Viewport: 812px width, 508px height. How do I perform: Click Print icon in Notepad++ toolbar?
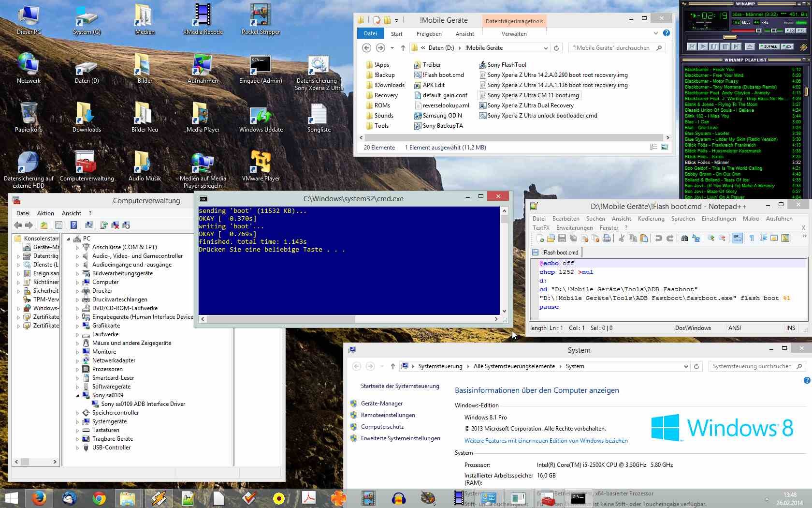607,238
